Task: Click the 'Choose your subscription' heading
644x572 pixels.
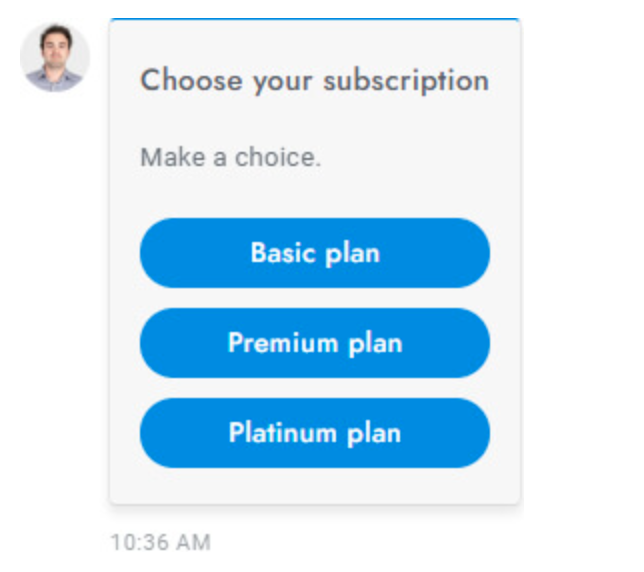Action: tap(315, 81)
